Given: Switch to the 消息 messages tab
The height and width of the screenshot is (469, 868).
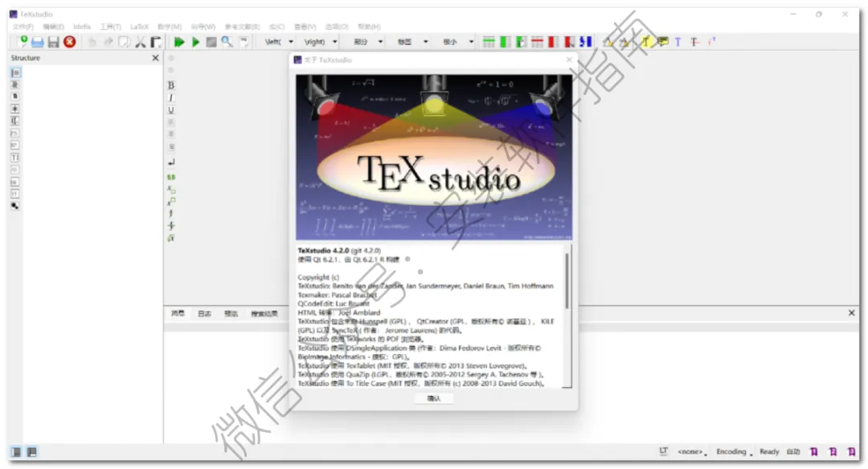Looking at the screenshot, I should 178,314.
